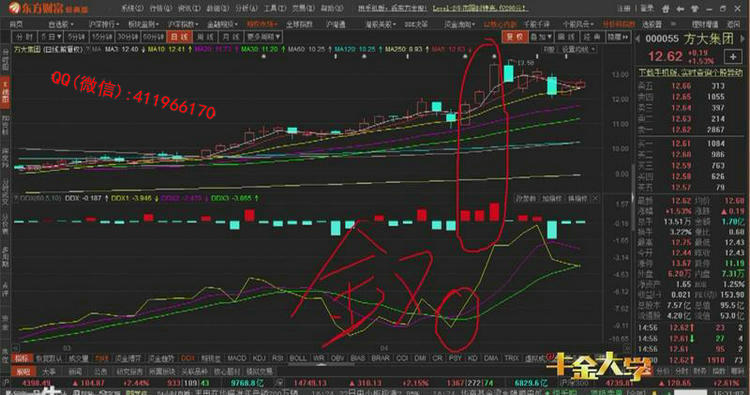750x395 pixels.
Task: Go to next stock with right arrow
Action: (742, 39)
